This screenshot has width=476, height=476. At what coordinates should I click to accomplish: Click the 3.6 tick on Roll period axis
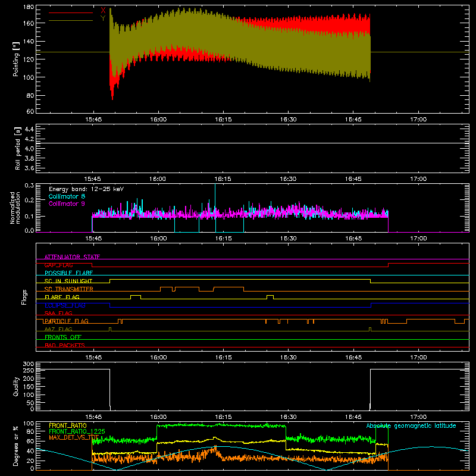point(29,168)
